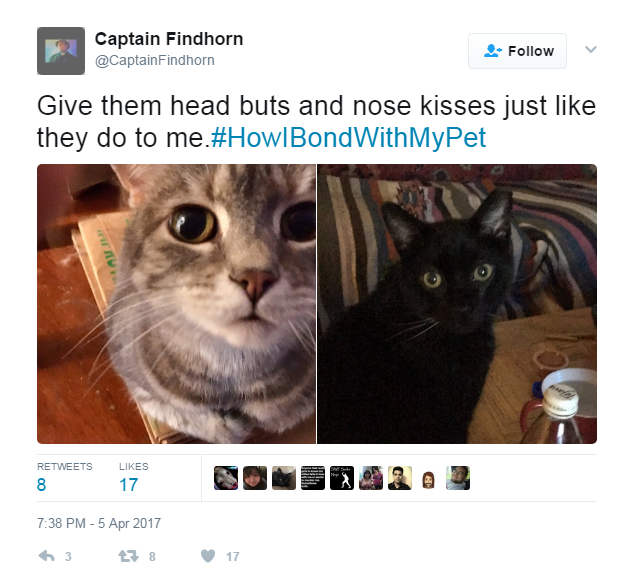The height and width of the screenshot is (573, 634).
Task: View the list of 17 likes
Action: 134,477
